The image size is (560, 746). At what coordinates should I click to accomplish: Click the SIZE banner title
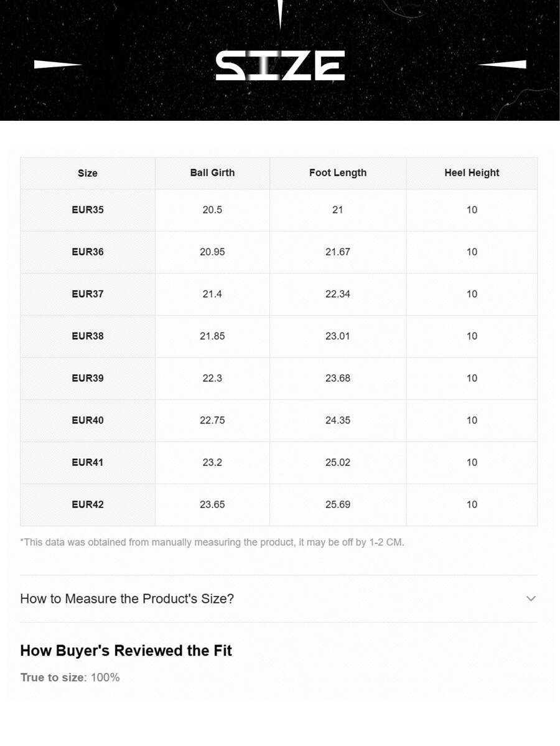pyautogui.click(x=280, y=66)
